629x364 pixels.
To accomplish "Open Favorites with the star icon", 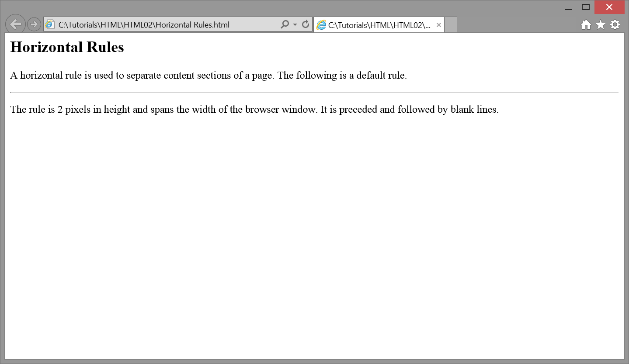I will click(601, 25).
